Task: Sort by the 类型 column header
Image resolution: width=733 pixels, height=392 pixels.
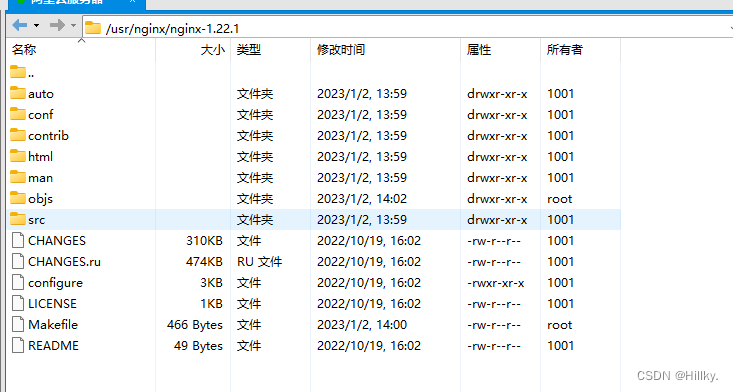Action: click(249, 50)
